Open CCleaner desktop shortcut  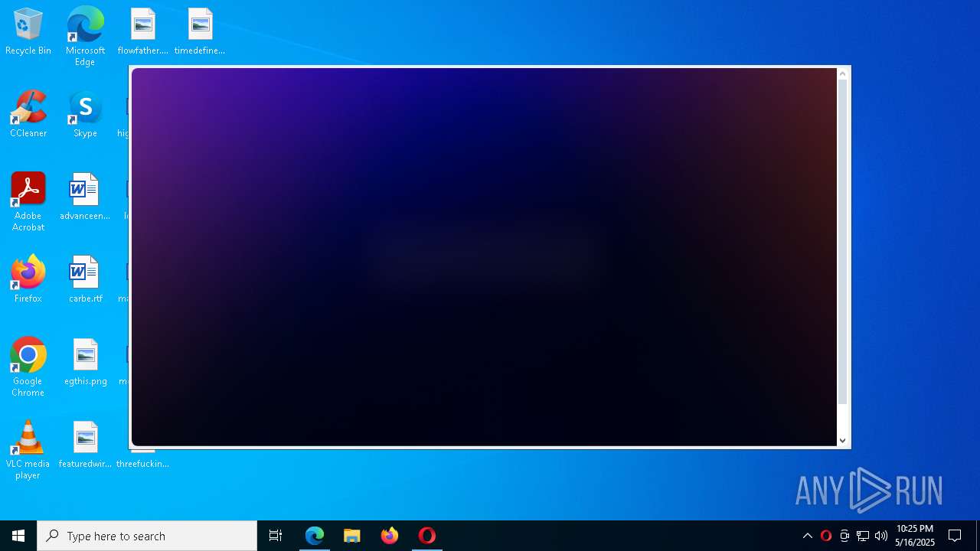[x=28, y=115]
